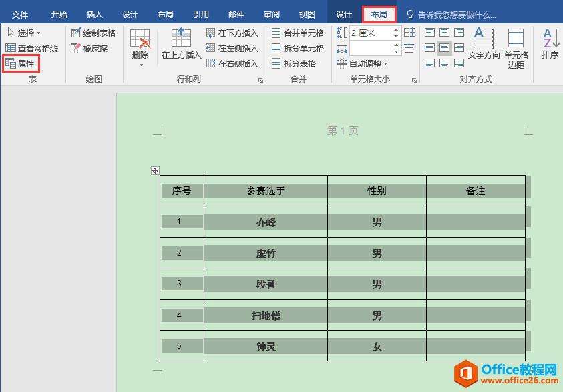Open table 属性 (Properties) dialog
563x392 pixels.
coord(21,63)
